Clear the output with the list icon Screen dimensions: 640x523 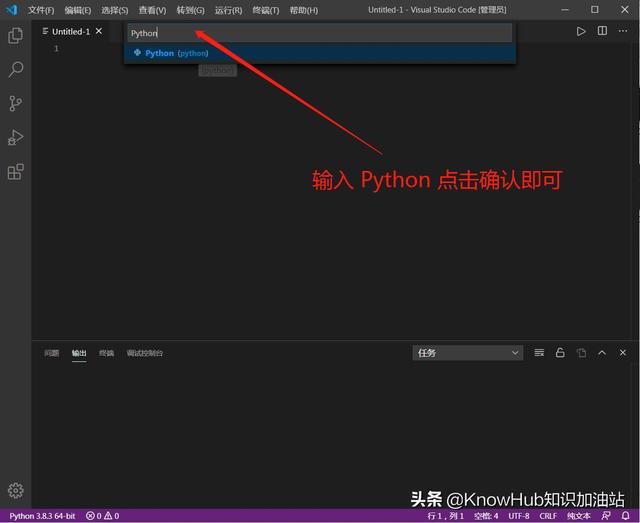[539, 353]
